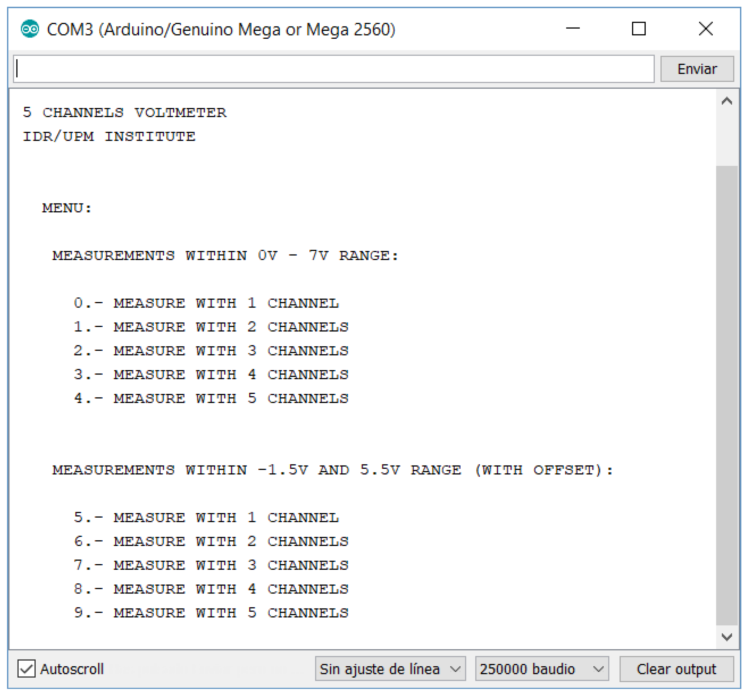The height and width of the screenshot is (700, 750).
Task: Minimize the COM3 serial monitor window
Action: [x=573, y=28]
